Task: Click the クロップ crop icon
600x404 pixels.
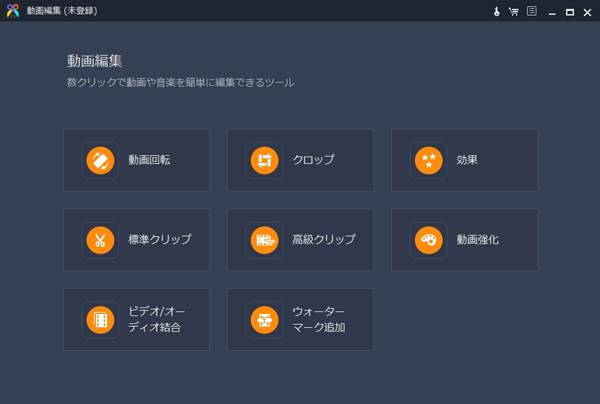Action: 264,160
